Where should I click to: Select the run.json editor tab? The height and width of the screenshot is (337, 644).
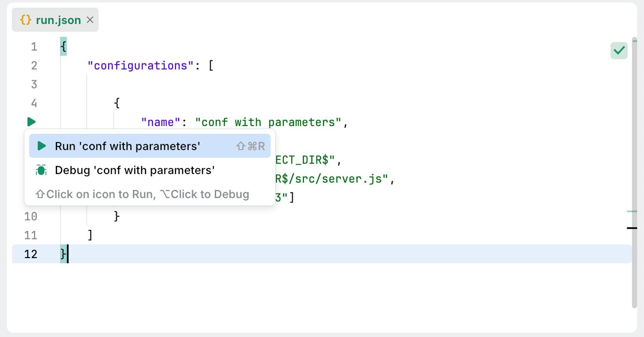[58, 20]
